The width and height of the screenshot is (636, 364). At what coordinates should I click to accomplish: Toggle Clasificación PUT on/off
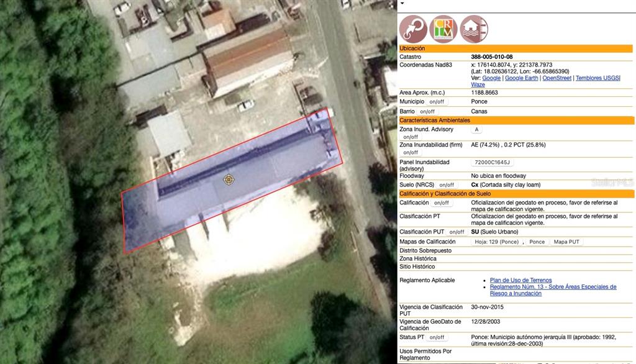click(457, 232)
